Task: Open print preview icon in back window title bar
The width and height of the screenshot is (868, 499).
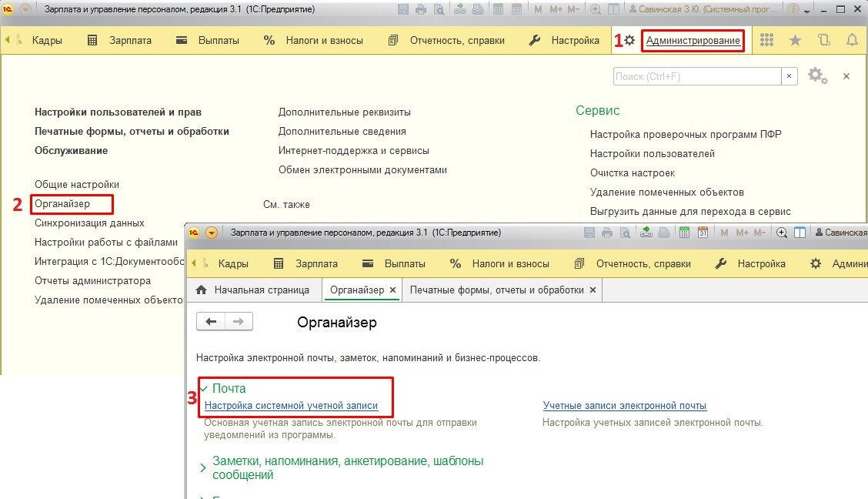Action: tap(439, 9)
